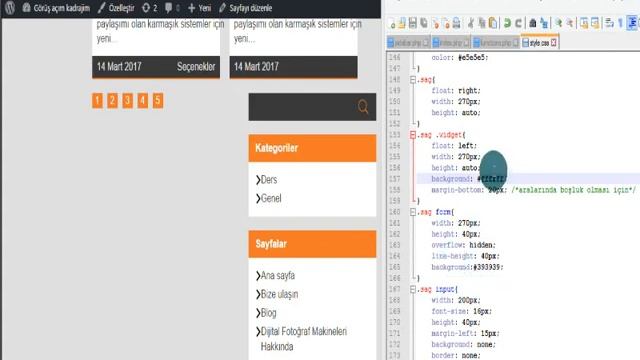Screen dimensions: 640x360
Task: Click the Cut scissors icon
Action: coord(471,23)
